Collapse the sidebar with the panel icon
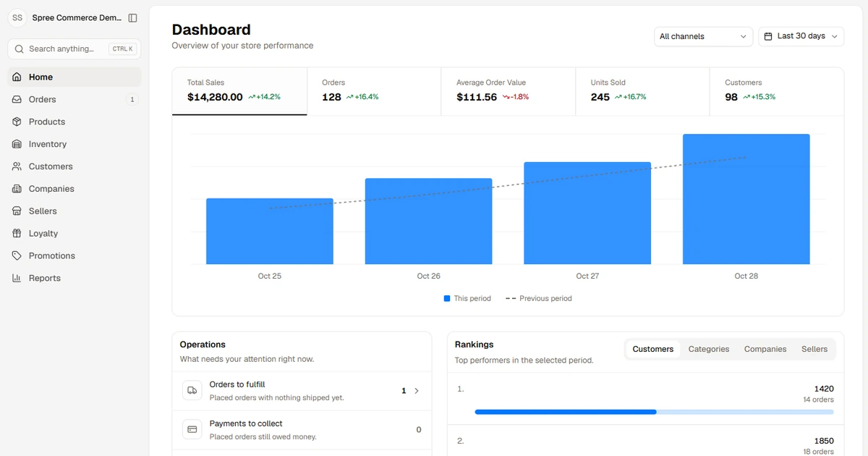 132,18
